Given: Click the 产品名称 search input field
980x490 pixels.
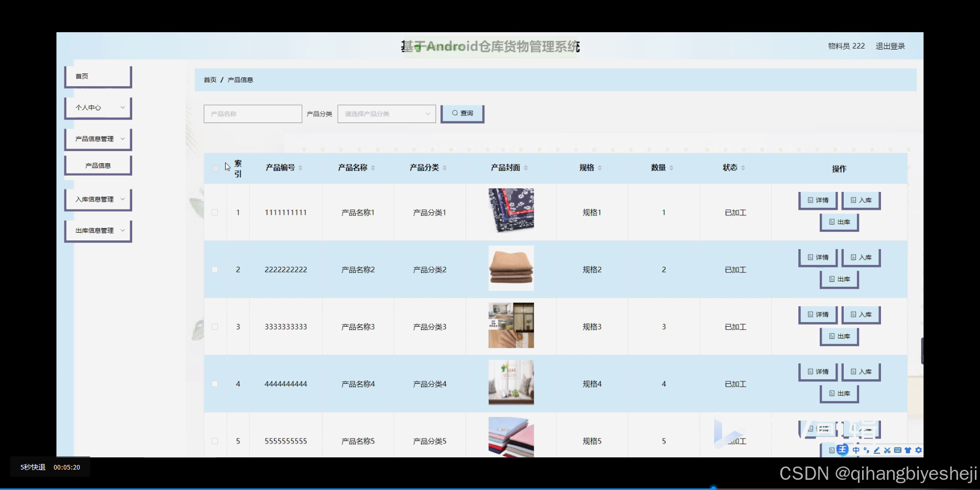Looking at the screenshot, I should [x=252, y=113].
